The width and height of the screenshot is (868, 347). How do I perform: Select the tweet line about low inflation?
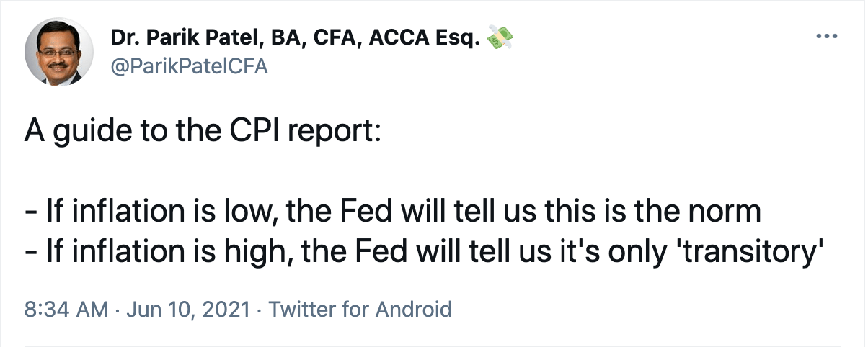pos(392,213)
